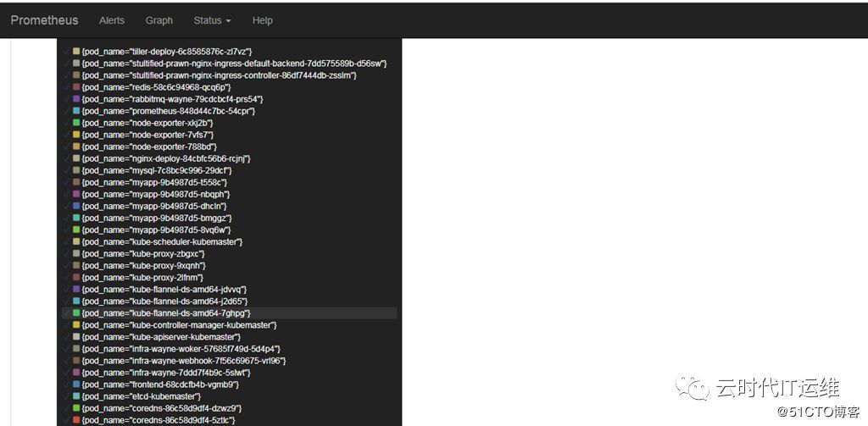The width and height of the screenshot is (868, 426).
Task: Select legend text coredns-86c58d9df4-dzwz9
Action: [162, 408]
